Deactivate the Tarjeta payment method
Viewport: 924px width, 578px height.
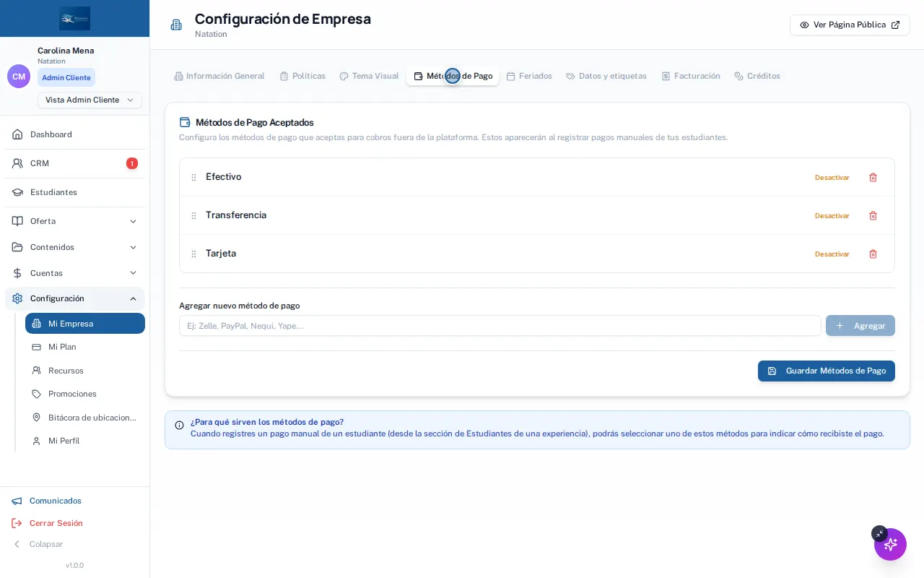(832, 254)
